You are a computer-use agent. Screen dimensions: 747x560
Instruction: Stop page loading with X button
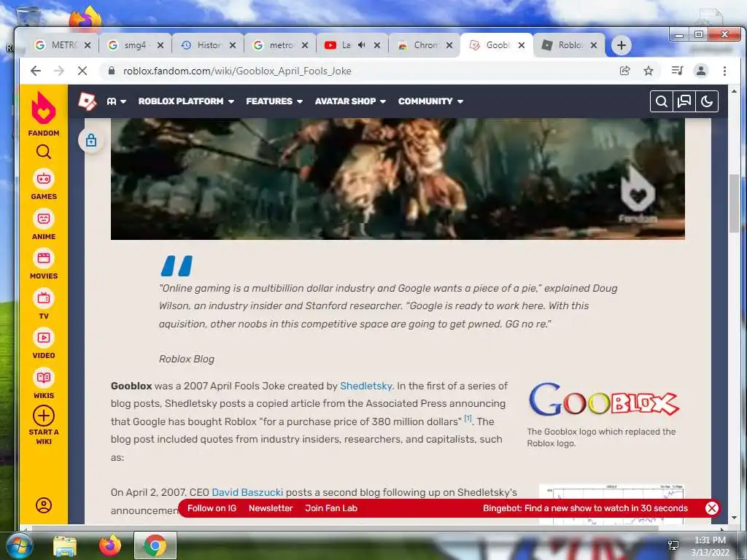82,71
